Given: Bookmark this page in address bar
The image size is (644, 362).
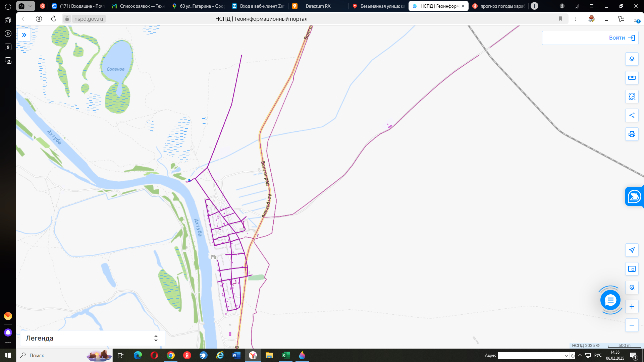Looking at the screenshot, I should click(560, 19).
